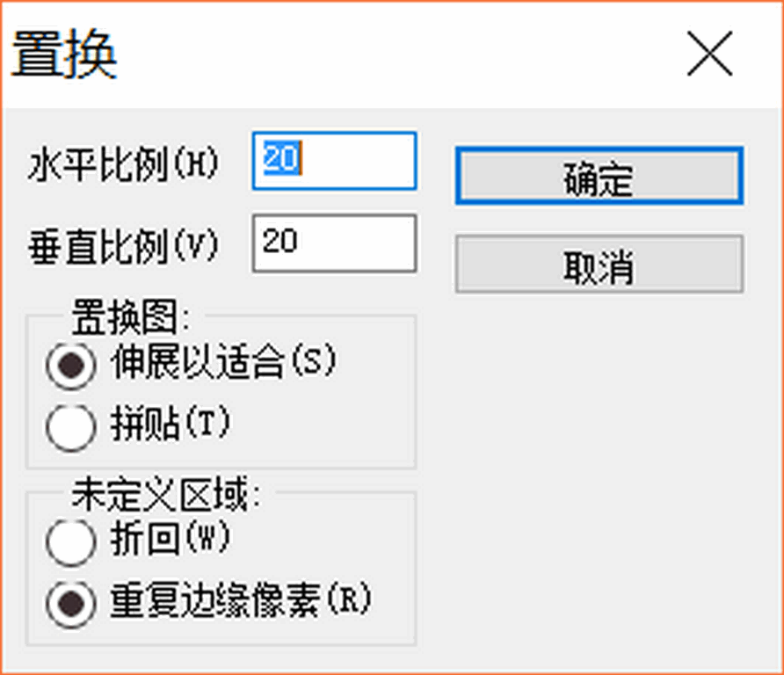
Task: Click the blank title bar area beside 置换
Action: click(396, 54)
